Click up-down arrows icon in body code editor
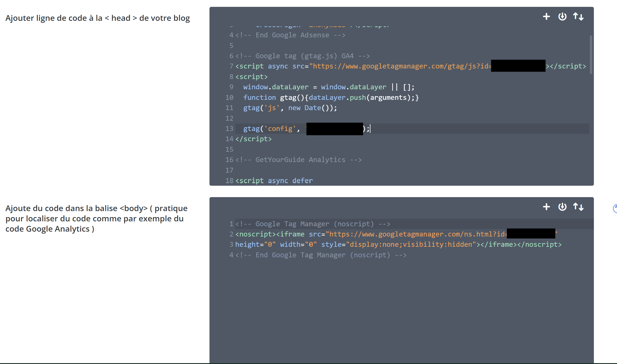Image resolution: width=617 pixels, height=364 pixels. click(x=578, y=207)
